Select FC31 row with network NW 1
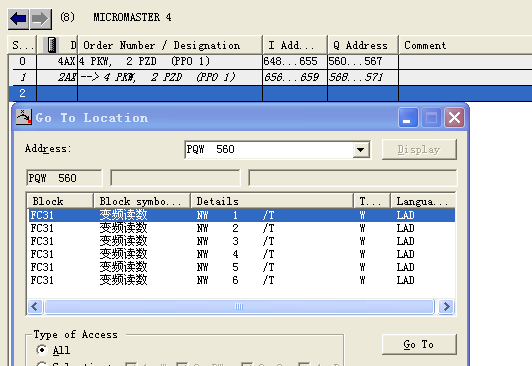The height and width of the screenshot is (366, 532). click(x=242, y=215)
